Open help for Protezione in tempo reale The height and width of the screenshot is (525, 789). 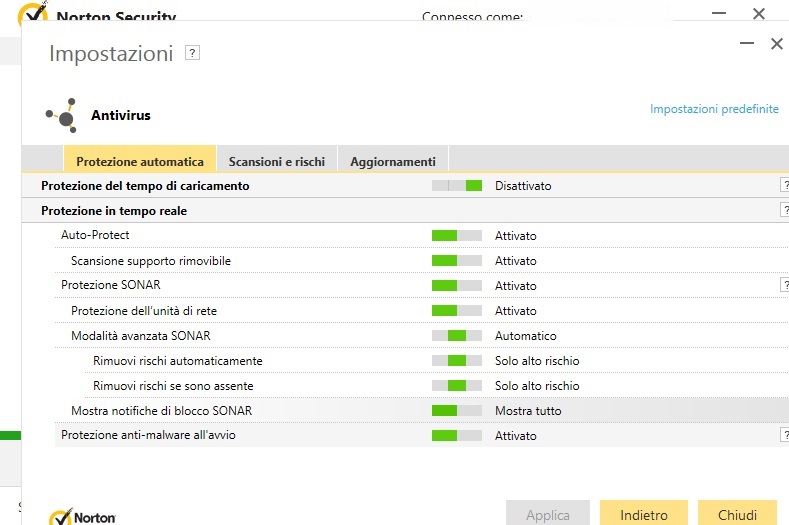784,210
